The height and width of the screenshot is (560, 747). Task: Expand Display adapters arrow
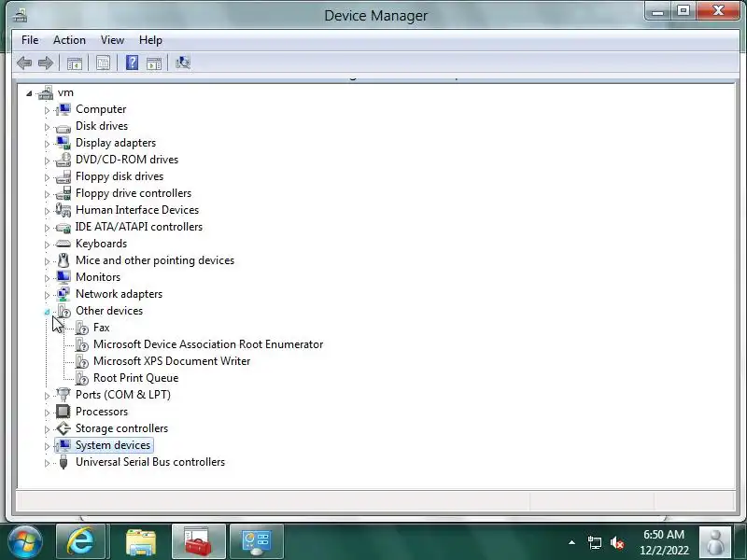click(47, 144)
